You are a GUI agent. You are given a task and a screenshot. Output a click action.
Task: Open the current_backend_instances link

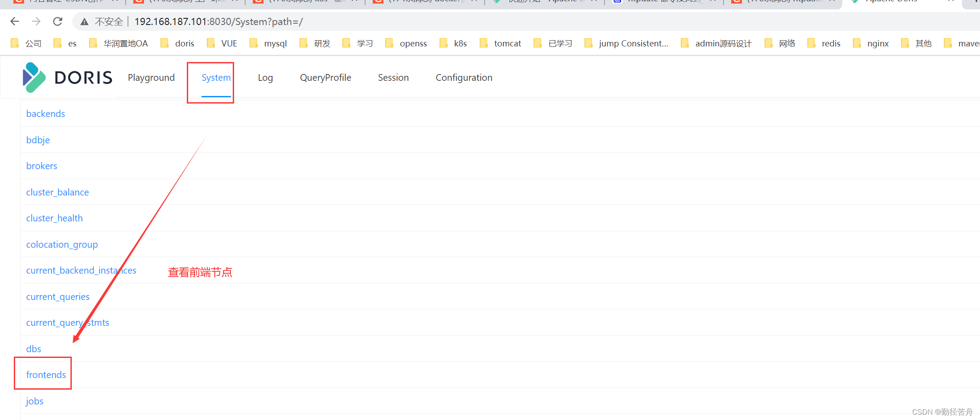click(x=81, y=270)
